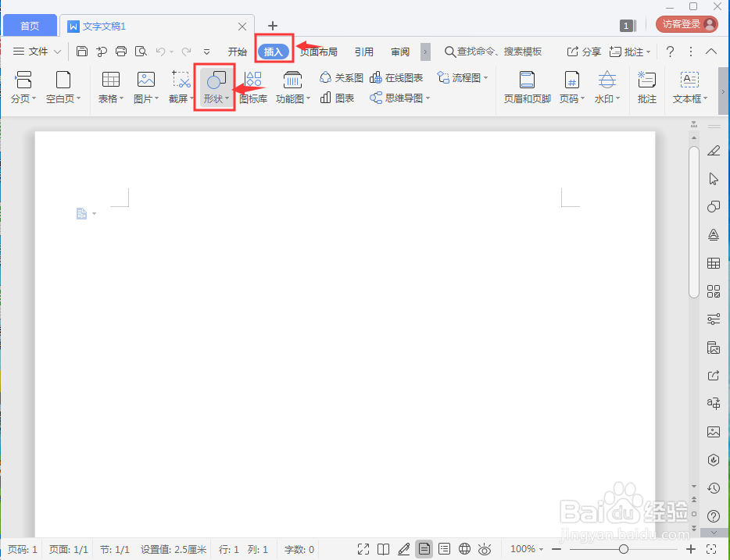This screenshot has height=560, width=730.
Task: Click the 字数: 0 word count
Action: (299, 549)
